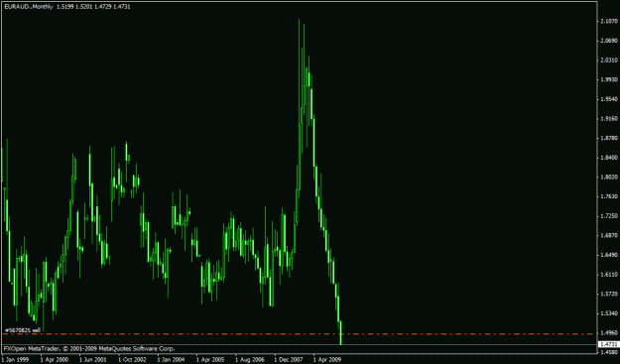
Task: Click the current price tag 1.4731
Action: pyautogui.click(x=609, y=344)
